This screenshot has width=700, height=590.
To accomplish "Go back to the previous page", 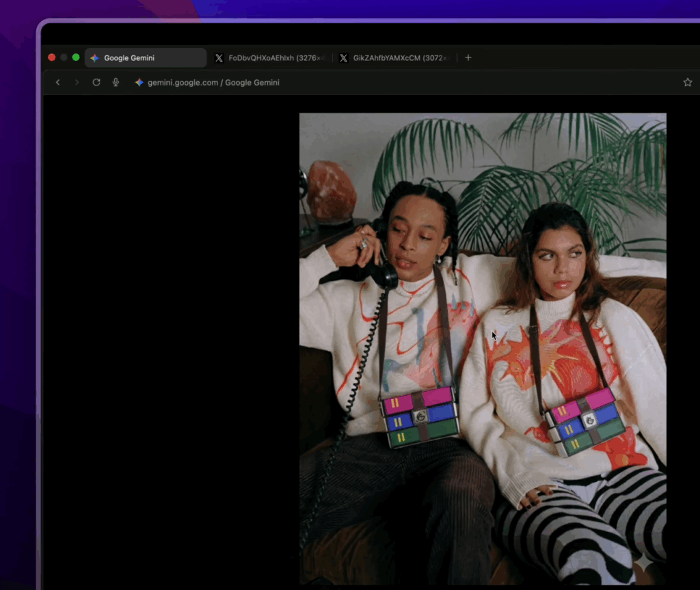I will pos(57,82).
